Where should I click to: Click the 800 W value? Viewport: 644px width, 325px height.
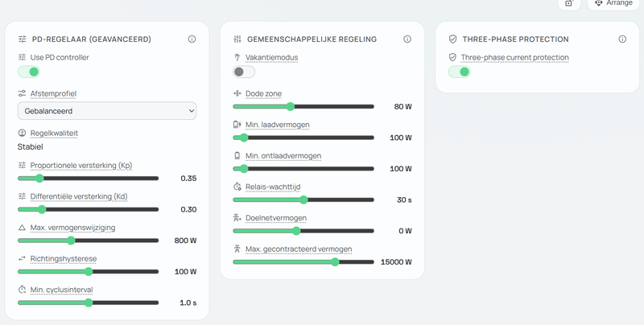185,241
